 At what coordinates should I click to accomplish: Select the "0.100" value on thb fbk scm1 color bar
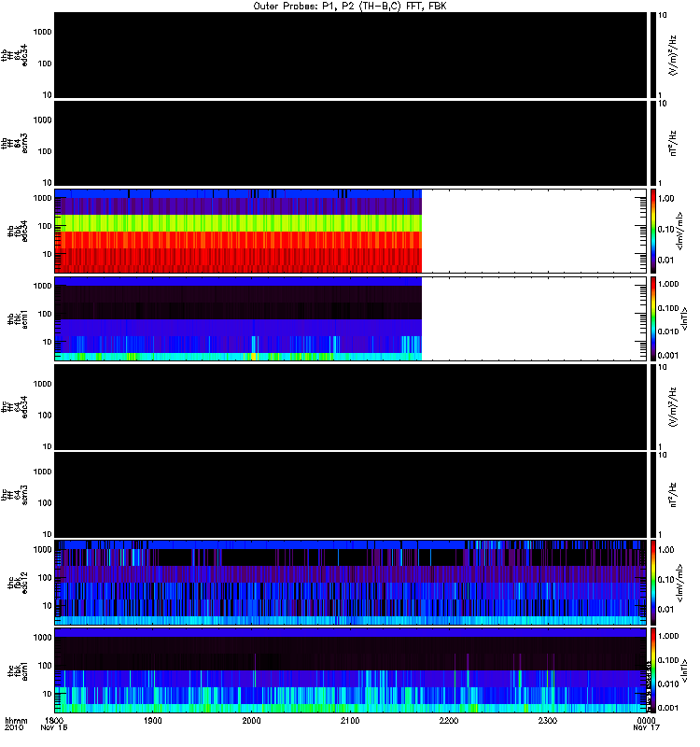coord(668,308)
